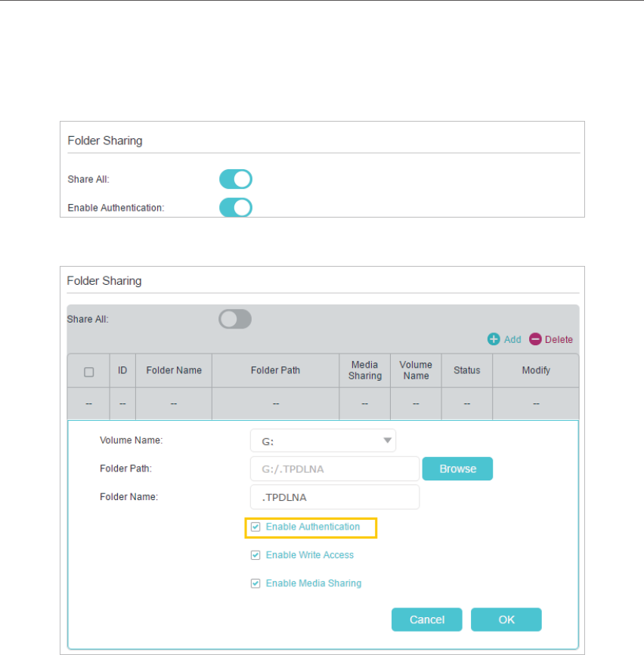Check the select-all checkbox in table header

click(88, 372)
